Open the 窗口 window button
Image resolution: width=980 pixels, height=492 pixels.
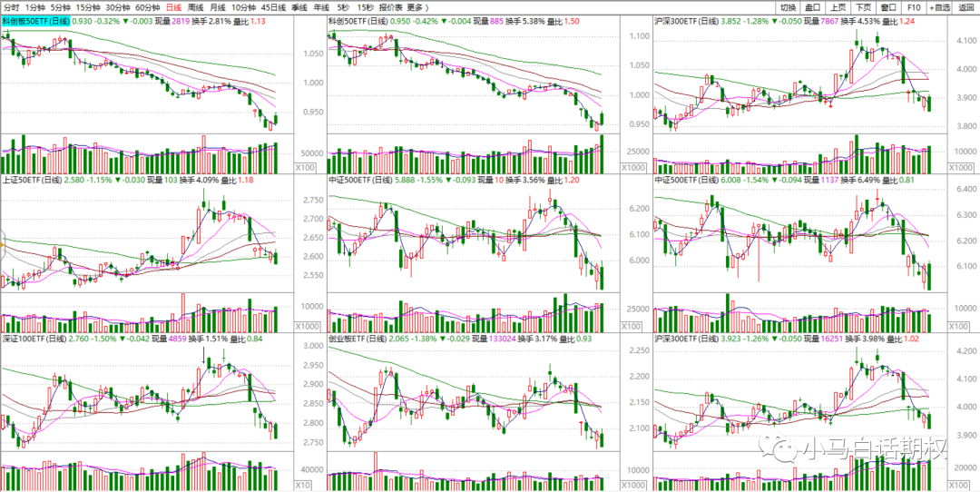[890, 7]
